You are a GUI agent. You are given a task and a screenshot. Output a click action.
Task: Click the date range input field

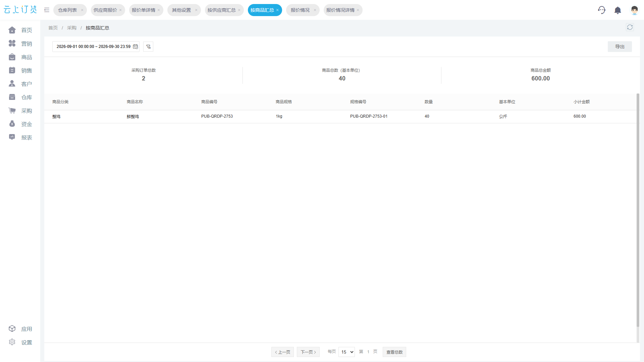[96, 47]
